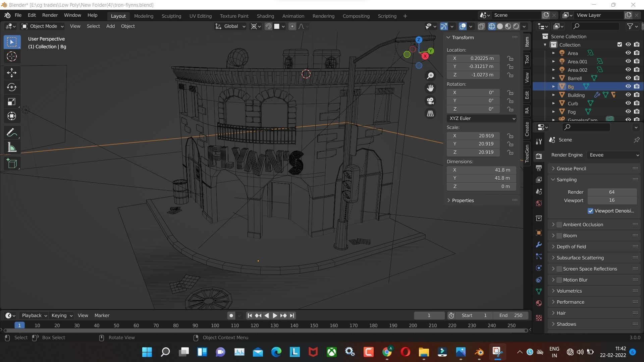Open Render properties tab icon
Image resolution: width=644 pixels, height=362 pixels.
(x=539, y=156)
